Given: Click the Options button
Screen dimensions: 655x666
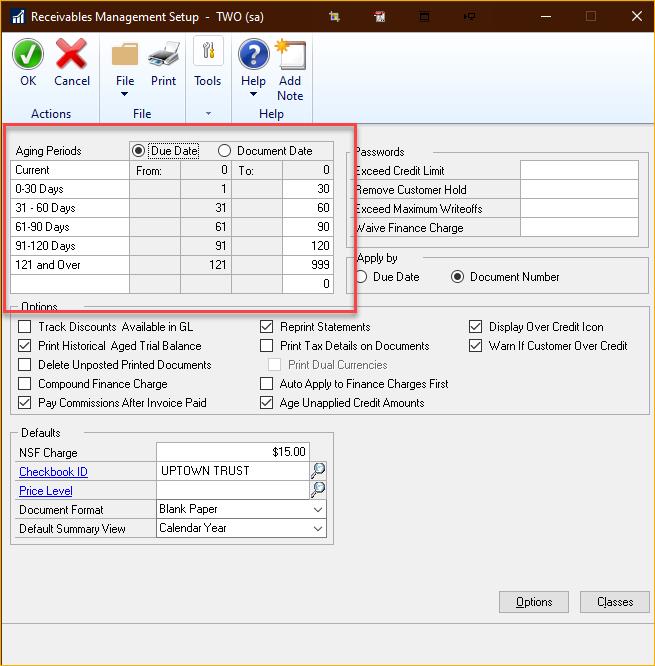Looking at the screenshot, I should point(534,602).
